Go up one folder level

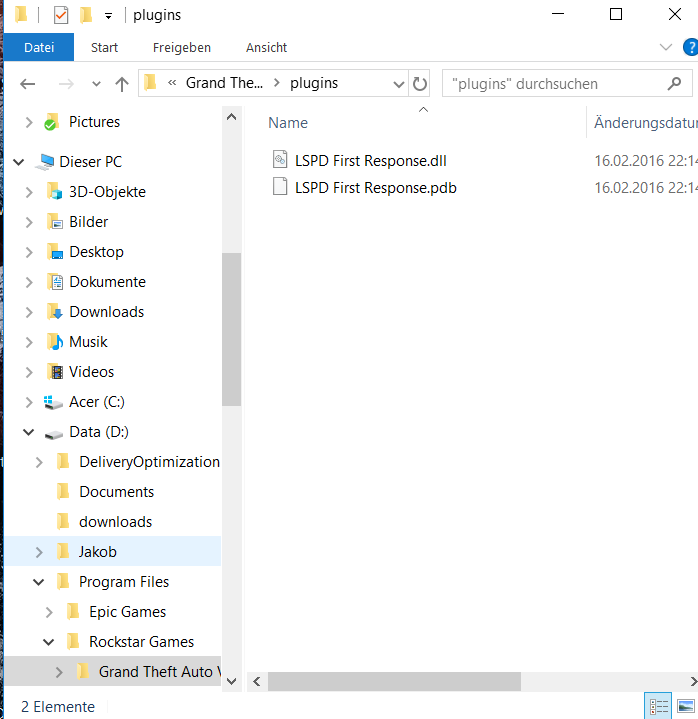122,84
